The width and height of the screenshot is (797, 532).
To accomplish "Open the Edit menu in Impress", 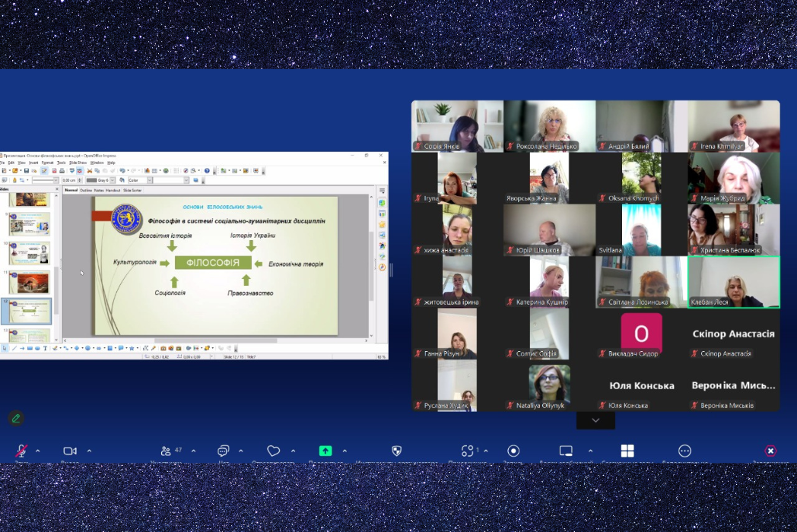I will point(11,163).
